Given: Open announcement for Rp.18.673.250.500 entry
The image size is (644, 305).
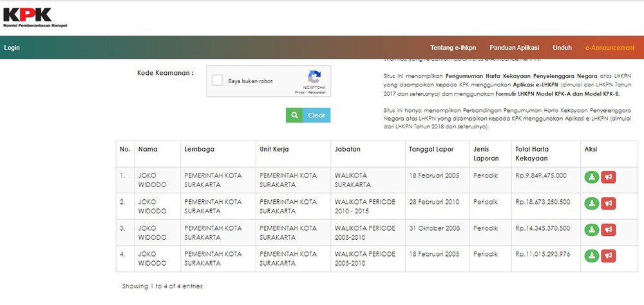Looking at the screenshot, I should (608, 204).
